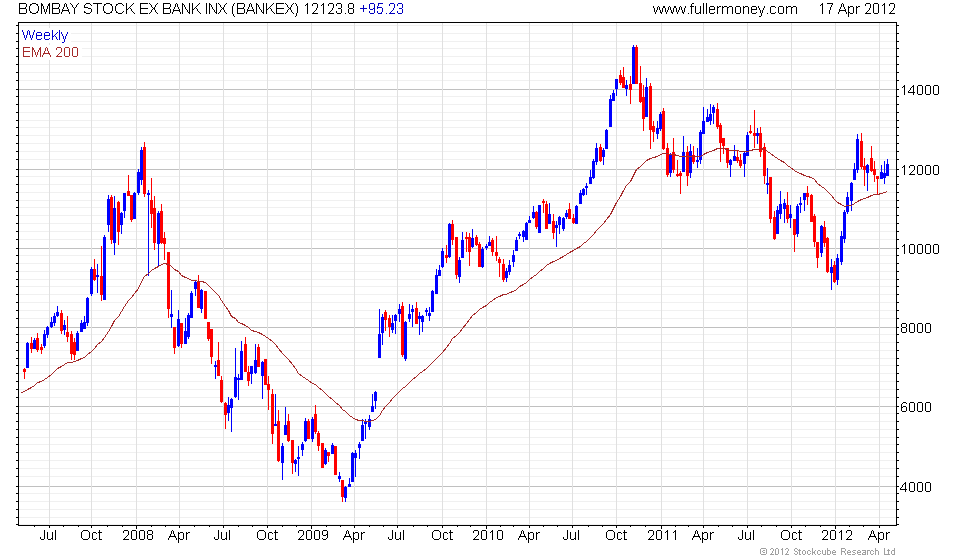
Task: Click the 14000 price axis label
Action: 920,91
